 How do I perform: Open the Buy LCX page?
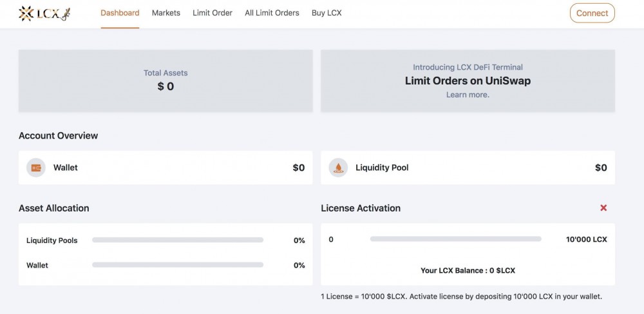coord(327,13)
